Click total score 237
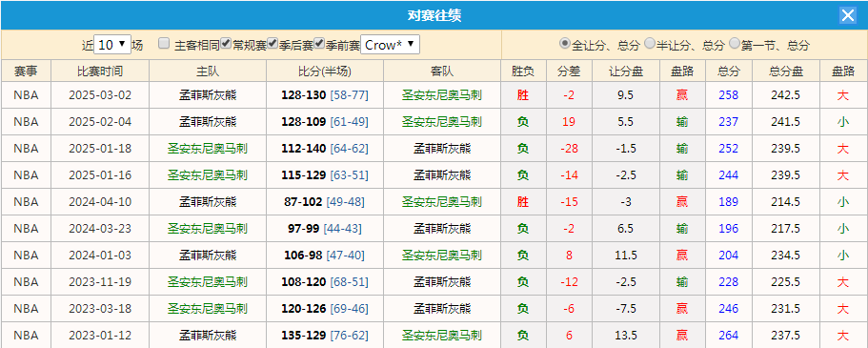Viewport: 868px width, 348px height. (729, 122)
